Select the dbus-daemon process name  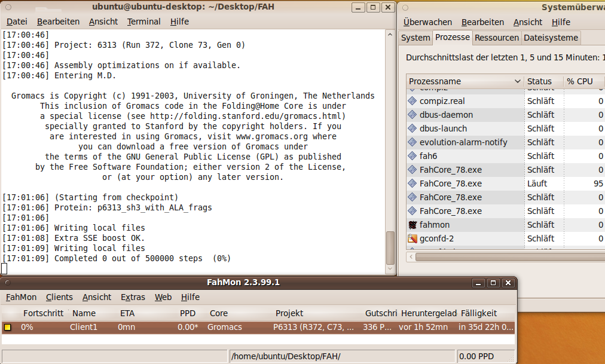click(x=446, y=115)
